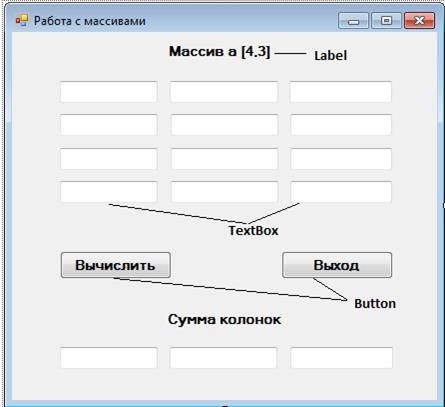Click the form icon in title bar
Image resolution: width=445 pixels, height=407 pixels.
pos(22,21)
